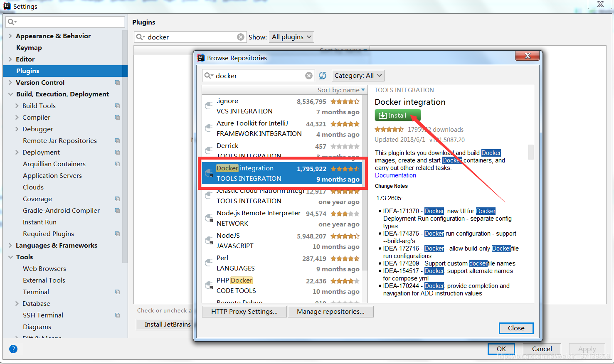Click the Azure Toolkit plugin icon

(209, 128)
